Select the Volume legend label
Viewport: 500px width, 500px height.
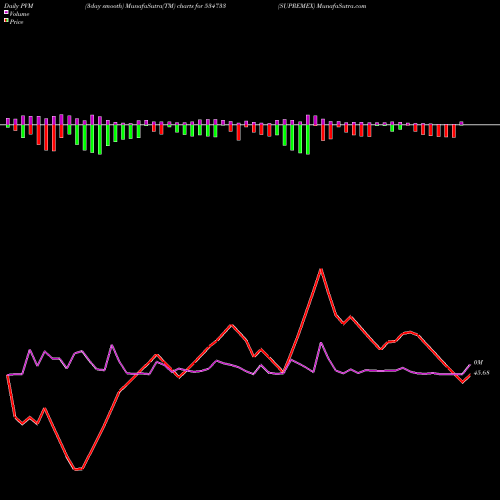[x=19, y=14]
